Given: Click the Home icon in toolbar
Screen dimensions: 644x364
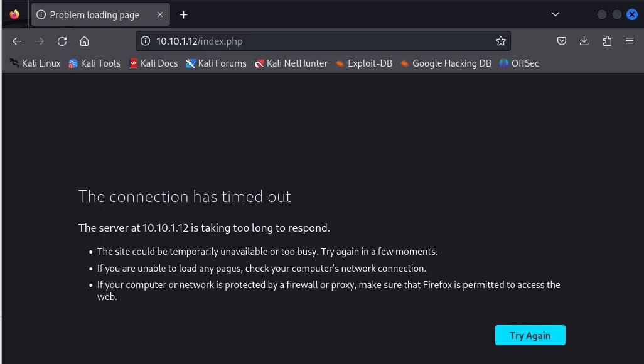Looking at the screenshot, I should pos(84,41).
